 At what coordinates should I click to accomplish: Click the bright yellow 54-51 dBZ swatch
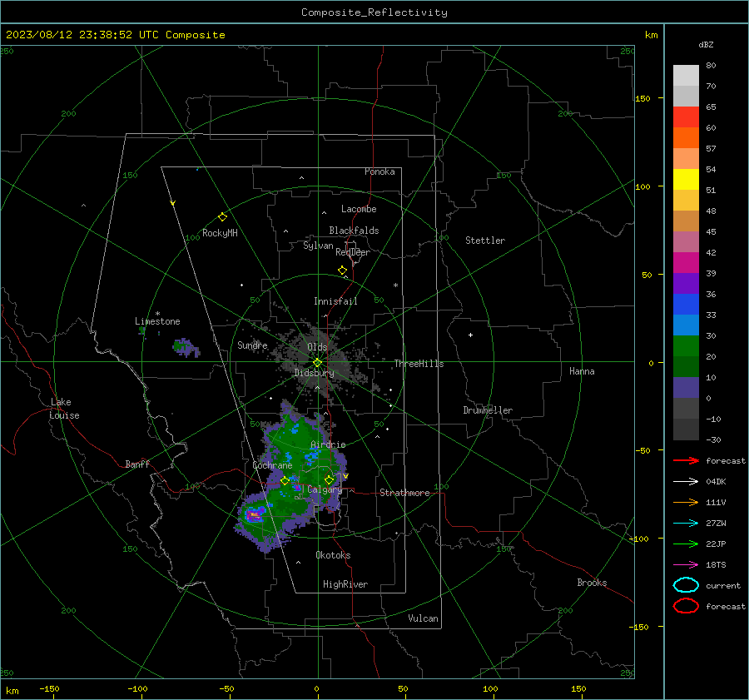point(686,180)
